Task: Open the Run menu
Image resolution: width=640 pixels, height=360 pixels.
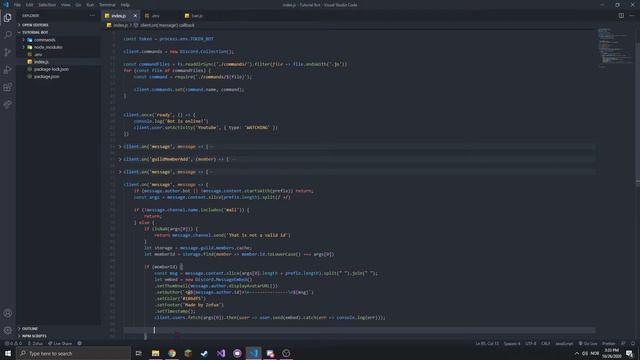Action: click(x=90, y=5)
